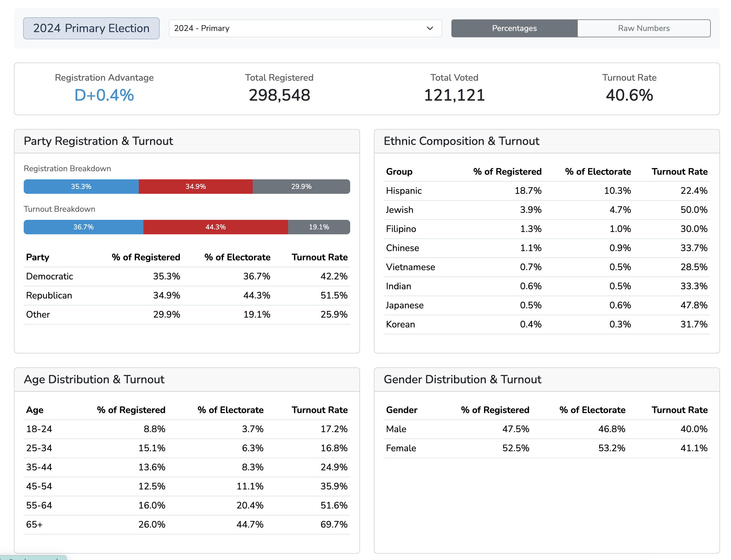Screen dimensions: 731x560
Task: Click the Republican party row label
Action: point(49,295)
